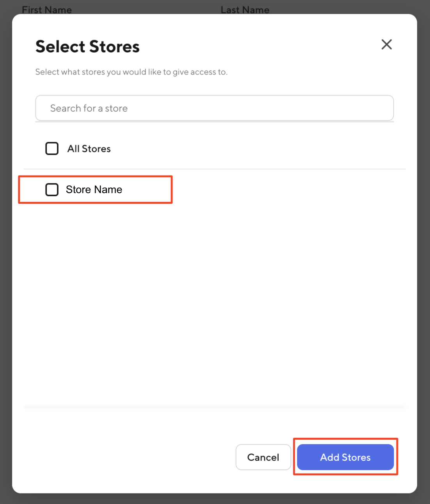Image resolution: width=430 pixels, height=504 pixels.
Task: Place cursor in the store search box
Action: 214,108
